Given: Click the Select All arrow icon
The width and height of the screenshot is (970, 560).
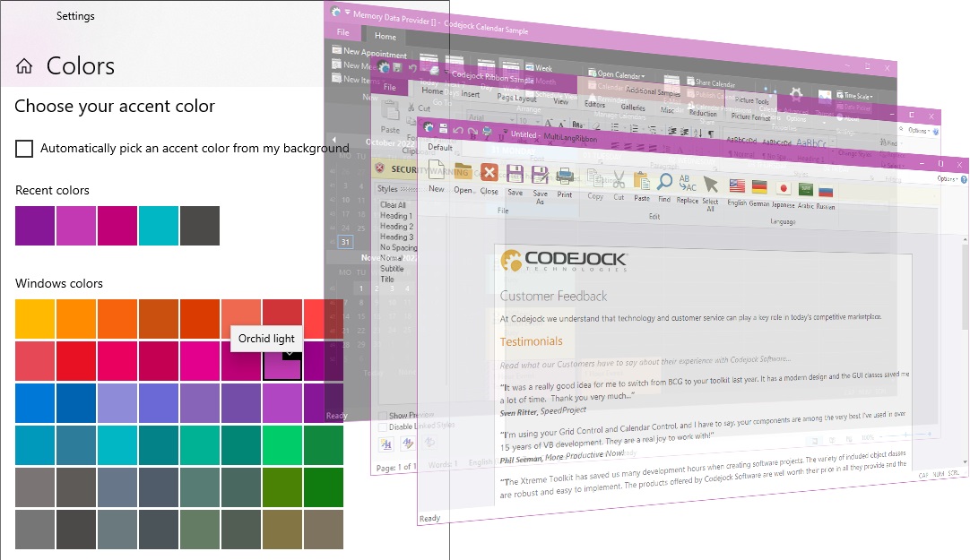Looking at the screenshot, I should click(711, 185).
